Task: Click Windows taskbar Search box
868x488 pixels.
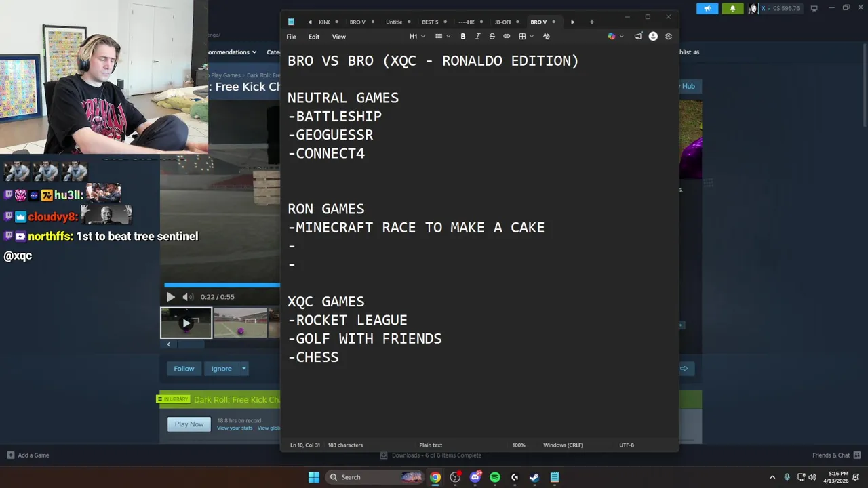Action: pyautogui.click(x=376, y=477)
